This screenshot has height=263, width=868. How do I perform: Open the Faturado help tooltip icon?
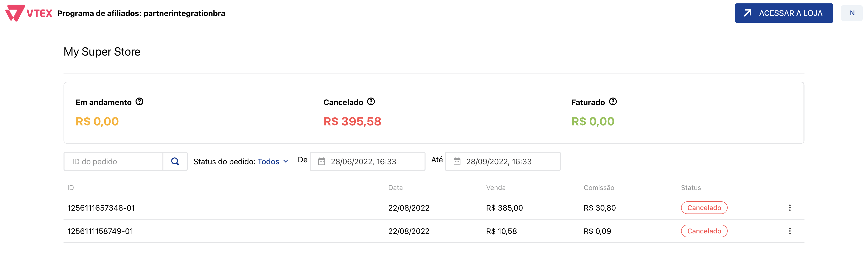click(x=613, y=101)
